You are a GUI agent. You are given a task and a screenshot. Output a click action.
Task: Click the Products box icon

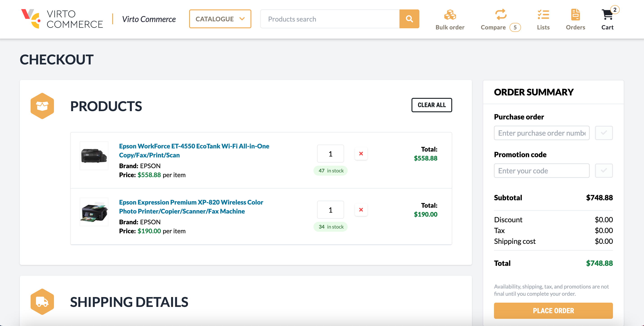coord(42,106)
